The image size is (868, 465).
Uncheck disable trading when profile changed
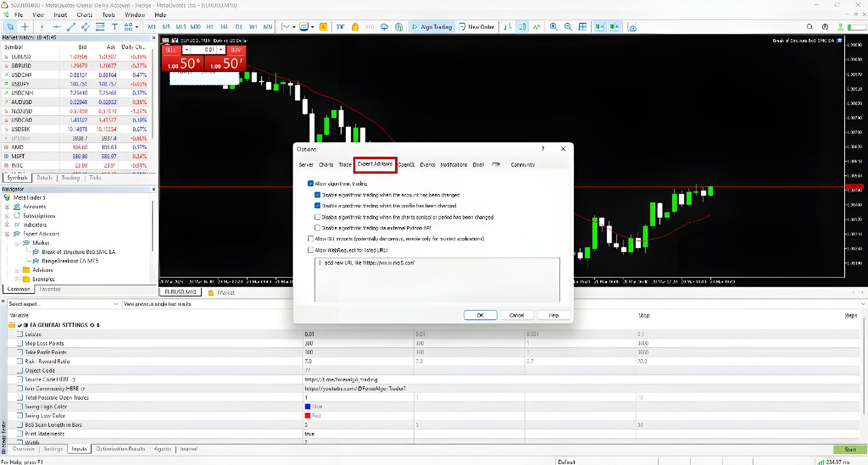click(317, 205)
